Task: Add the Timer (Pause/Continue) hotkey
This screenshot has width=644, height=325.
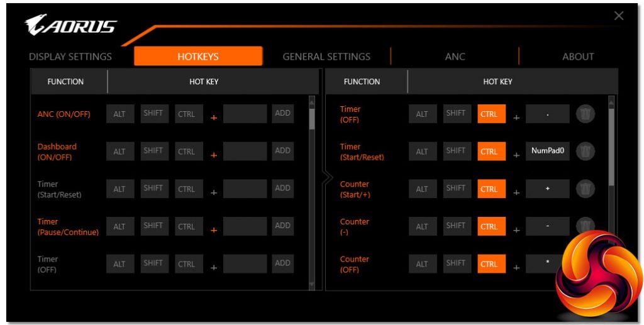Action: tap(282, 226)
